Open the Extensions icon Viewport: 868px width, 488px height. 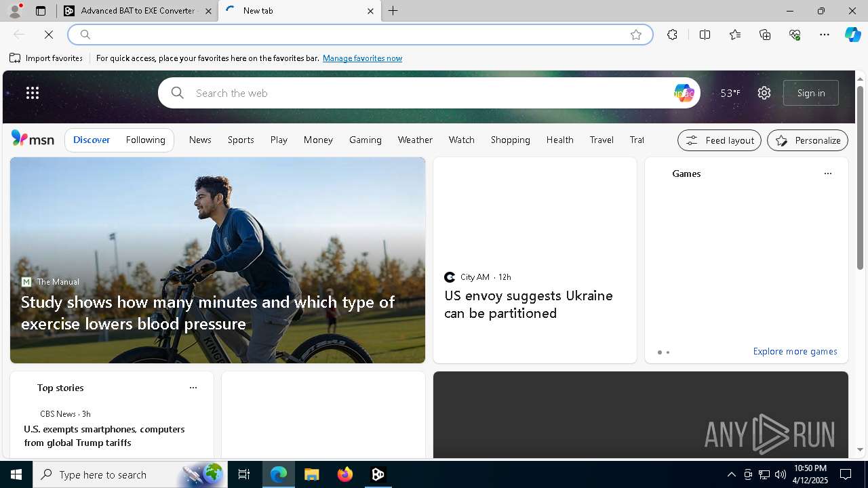pyautogui.click(x=672, y=35)
